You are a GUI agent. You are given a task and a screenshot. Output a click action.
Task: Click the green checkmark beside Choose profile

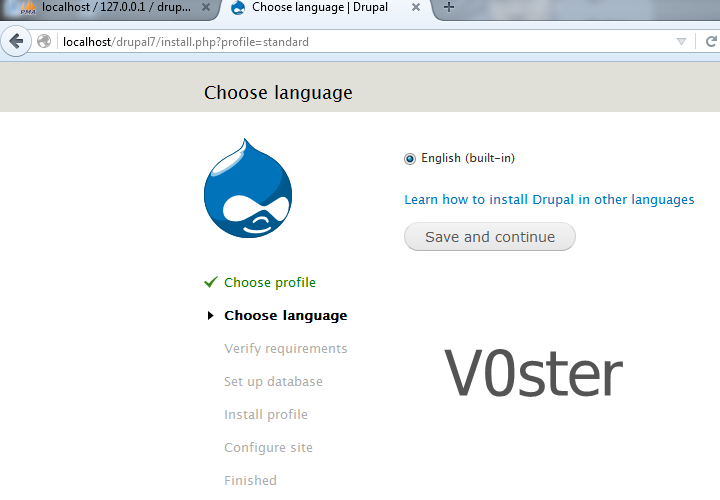211,281
